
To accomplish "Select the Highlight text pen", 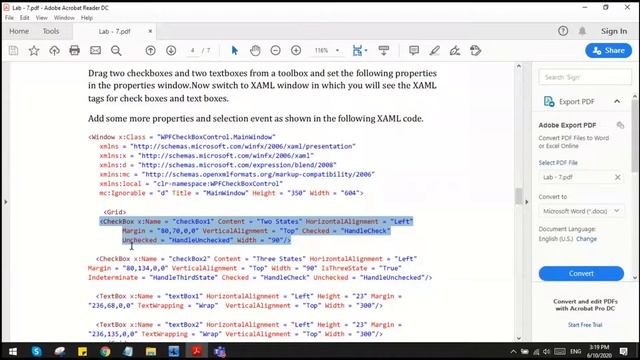I will tap(435, 51).
